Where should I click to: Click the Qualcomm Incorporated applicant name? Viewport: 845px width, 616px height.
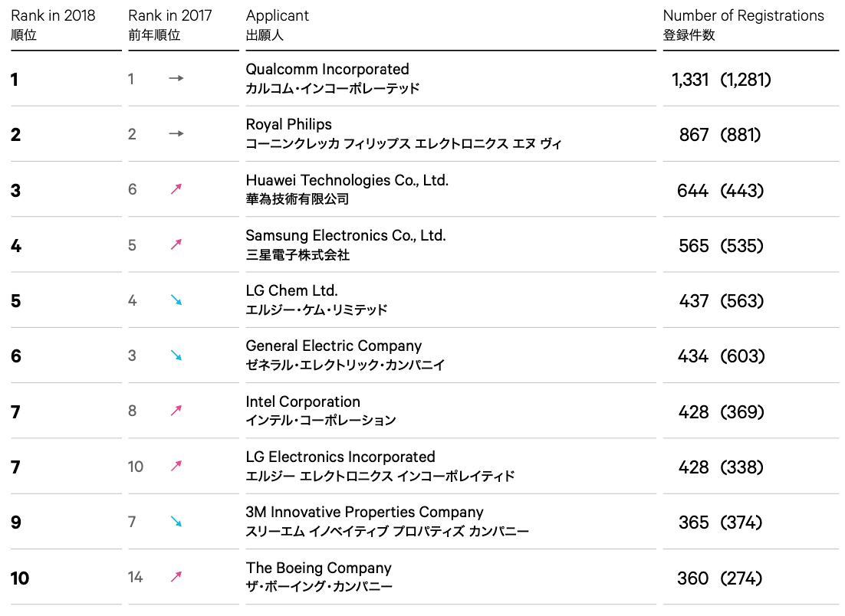click(x=327, y=69)
